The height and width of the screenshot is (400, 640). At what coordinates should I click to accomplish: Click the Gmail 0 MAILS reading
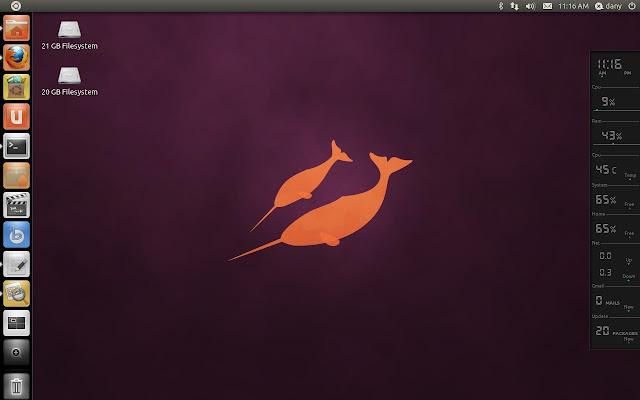point(607,301)
